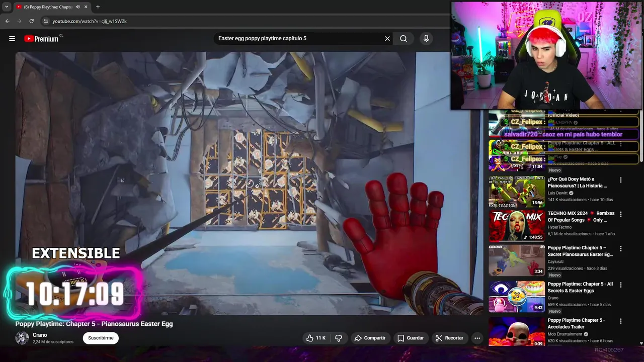
Task: Open title 'Chapter 5 - Accolades Trailer'
Action: 576,324
